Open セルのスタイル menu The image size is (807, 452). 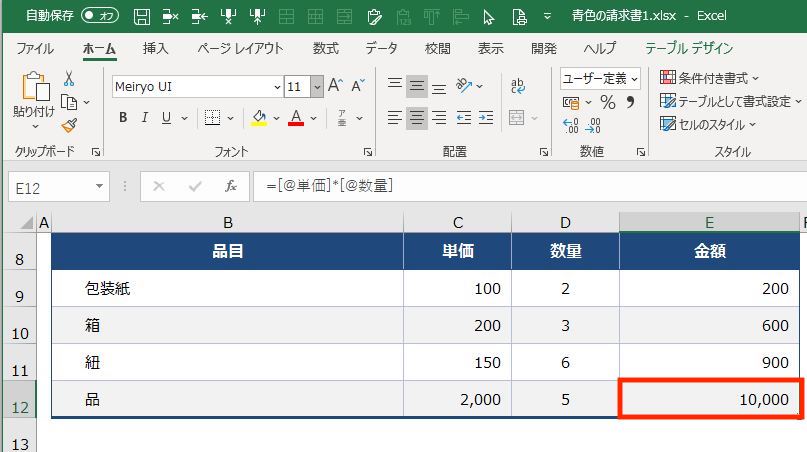pos(708,124)
